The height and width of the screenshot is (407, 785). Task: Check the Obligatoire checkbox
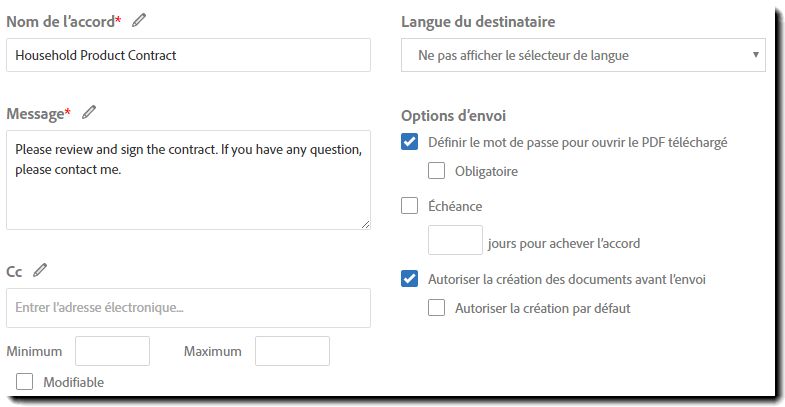point(437,171)
